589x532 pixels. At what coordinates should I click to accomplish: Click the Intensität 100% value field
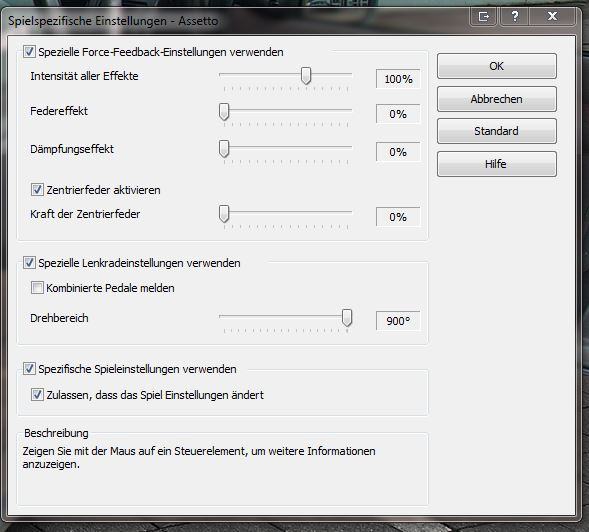[x=398, y=79]
